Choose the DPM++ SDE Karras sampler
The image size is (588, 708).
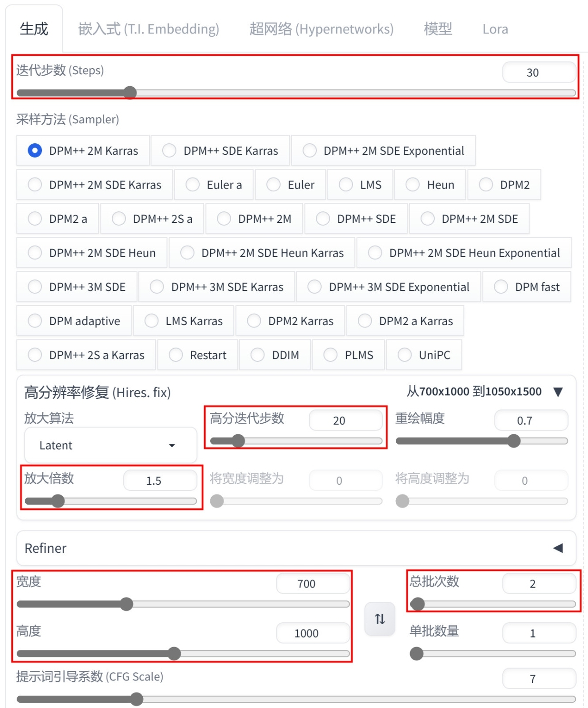(220, 151)
